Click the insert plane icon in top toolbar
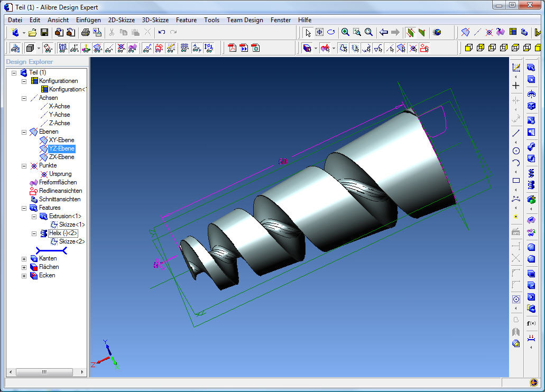The width and height of the screenshot is (545, 392). pyautogui.click(x=465, y=32)
